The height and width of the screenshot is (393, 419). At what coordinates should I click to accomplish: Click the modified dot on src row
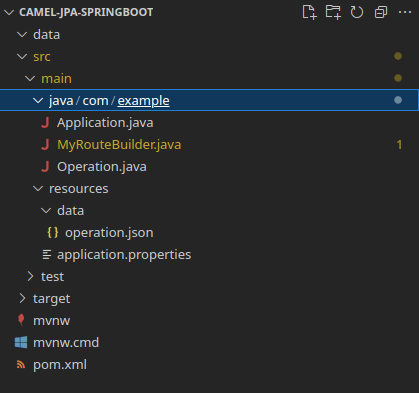click(x=398, y=56)
